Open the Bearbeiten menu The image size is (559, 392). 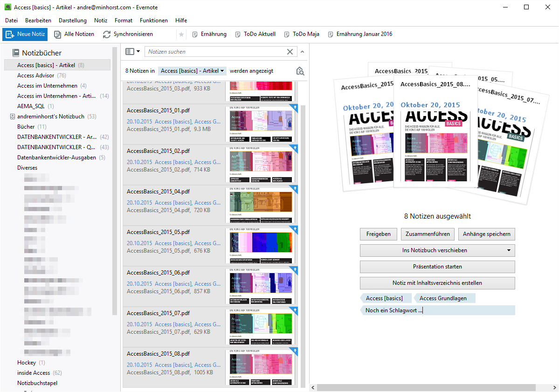coord(38,21)
